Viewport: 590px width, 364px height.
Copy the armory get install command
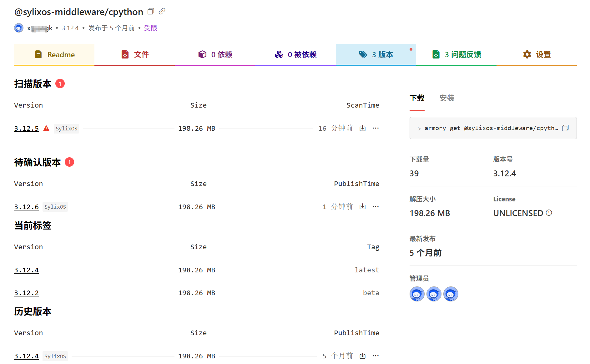pos(565,128)
